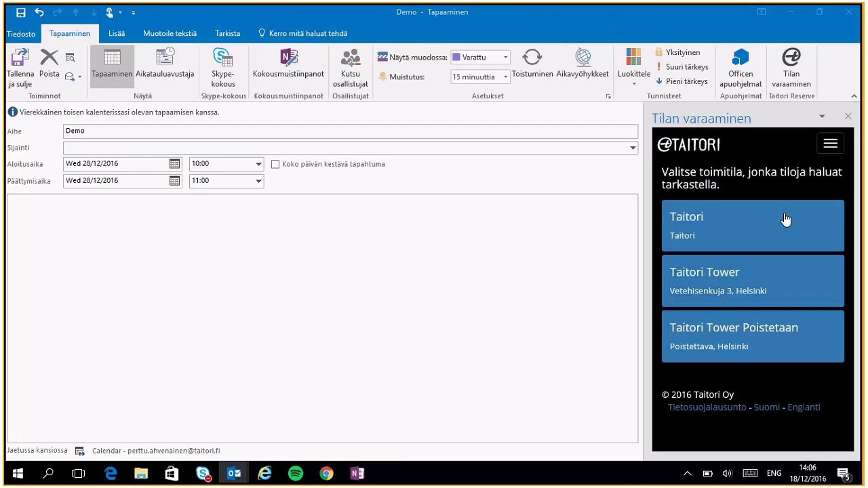Click the Aloitusaika date field
The image size is (868, 488).
pos(116,163)
